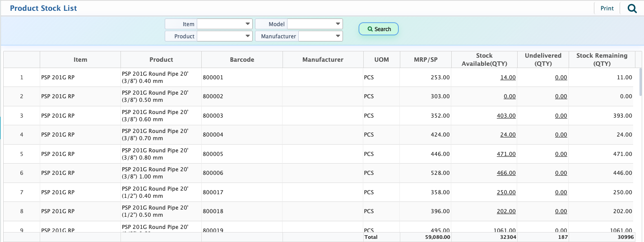The height and width of the screenshot is (242, 644).
Task: Click MRP/SP value 424.00
Action: click(440, 135)
